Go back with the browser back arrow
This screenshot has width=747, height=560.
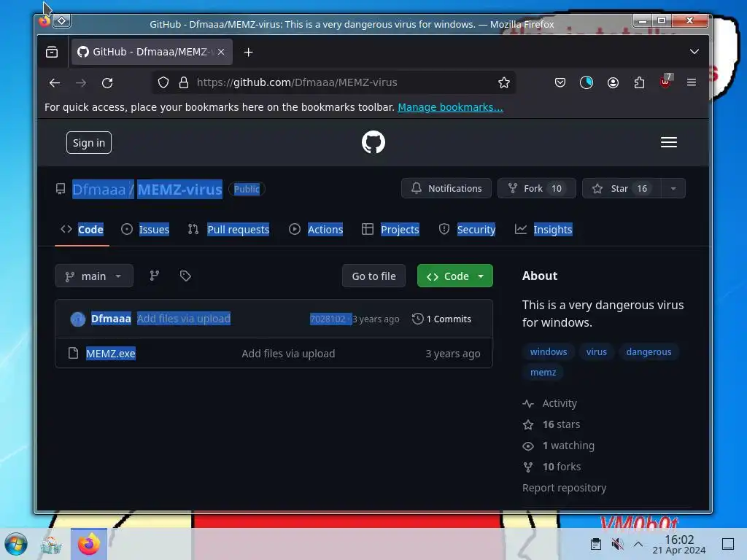(55, 83)
